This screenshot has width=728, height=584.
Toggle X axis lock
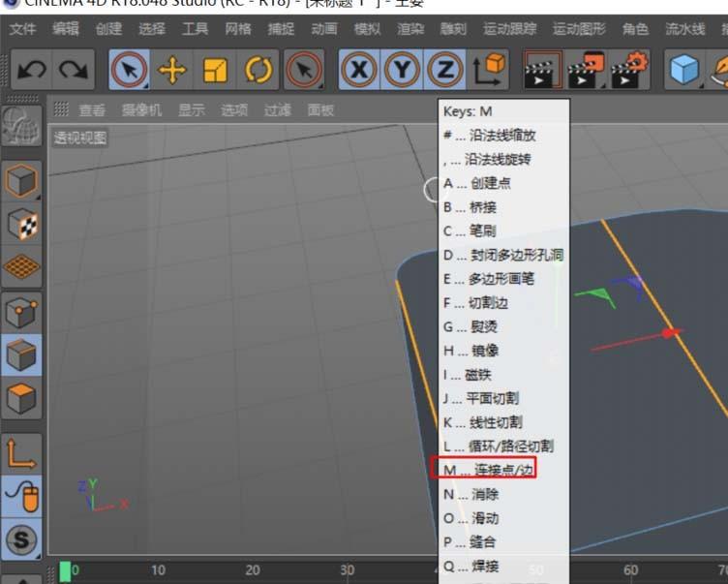tap(359, 70)
